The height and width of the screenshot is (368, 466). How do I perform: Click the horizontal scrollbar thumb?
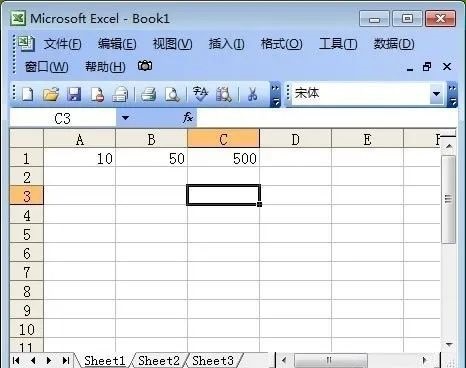331,360
